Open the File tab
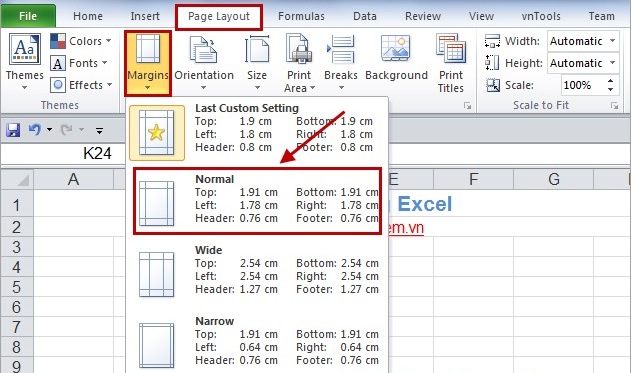 tap(28, 16)
